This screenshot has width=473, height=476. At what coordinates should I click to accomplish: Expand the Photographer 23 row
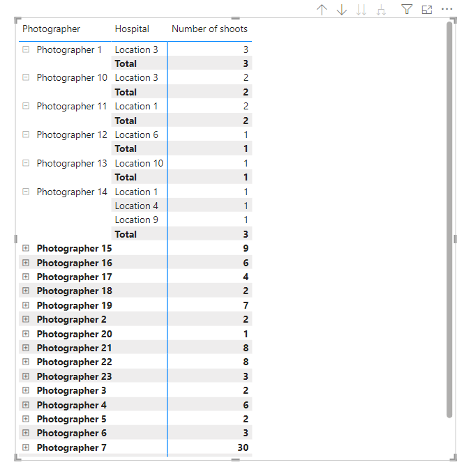pyautogui.click(x=26, y=376)
